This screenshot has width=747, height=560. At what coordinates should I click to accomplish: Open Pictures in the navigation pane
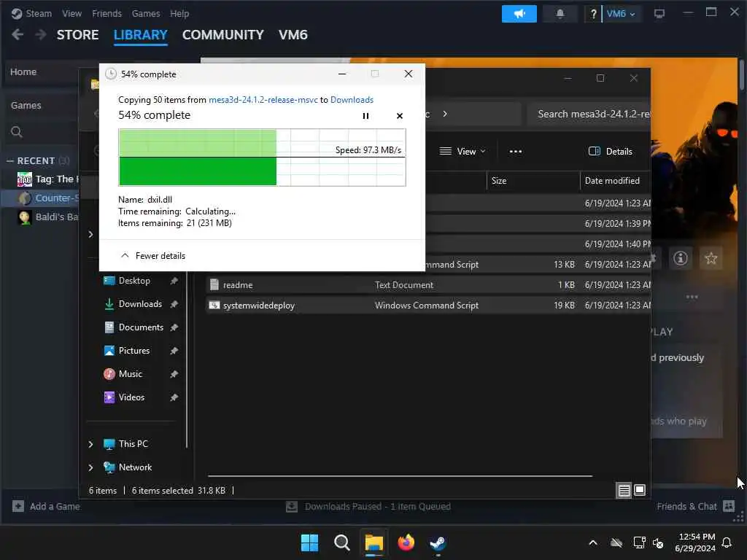click(x=133, y=351)
